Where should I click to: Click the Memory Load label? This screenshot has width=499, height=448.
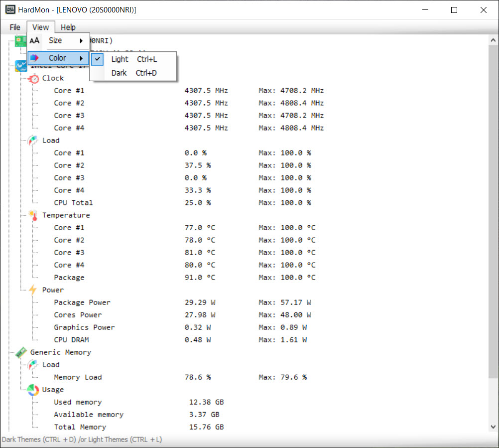point(78,377)
